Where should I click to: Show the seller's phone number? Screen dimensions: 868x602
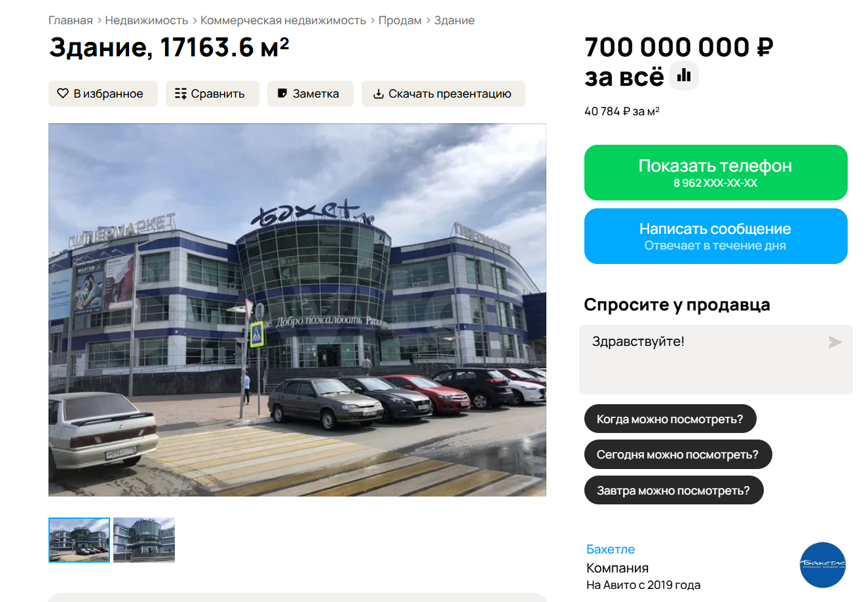(715, 173)
